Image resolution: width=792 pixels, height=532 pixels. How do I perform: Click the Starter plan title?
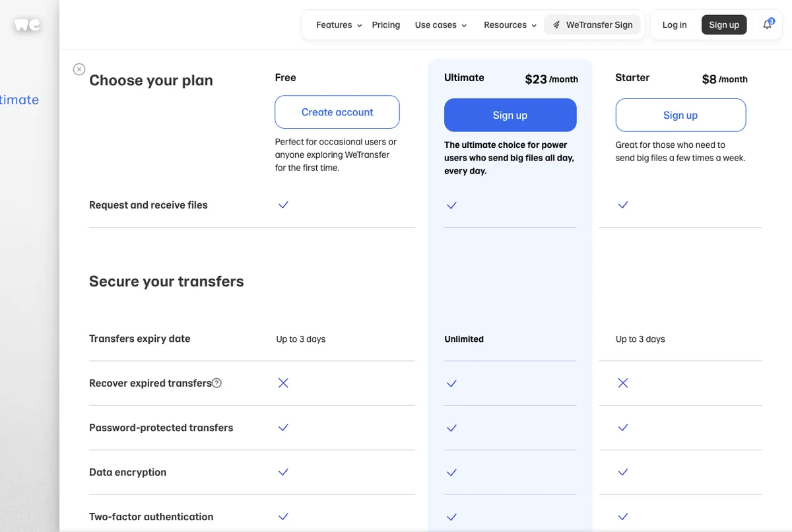pyautogui.click(x=632, y=78)
